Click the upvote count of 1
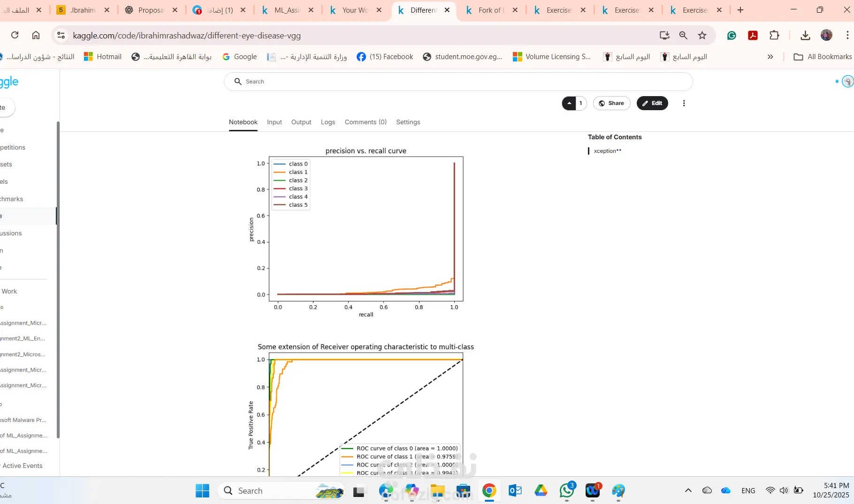This screenshot has height=504, width=854. coord(581,103)
